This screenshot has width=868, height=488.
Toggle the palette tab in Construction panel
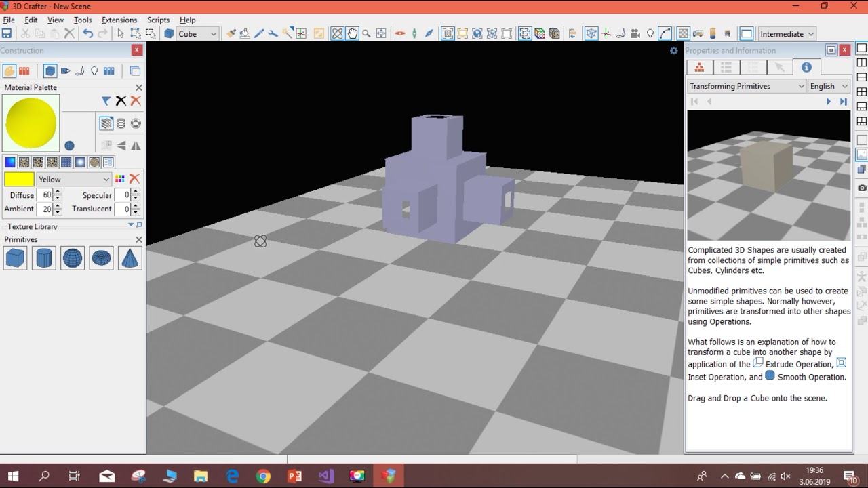tap(9, 70)
